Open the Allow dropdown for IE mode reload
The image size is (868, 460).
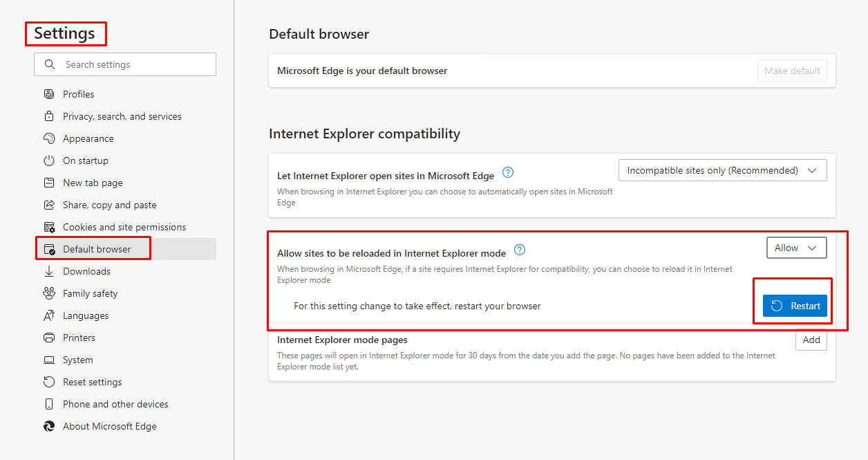[x=796, y=247]
